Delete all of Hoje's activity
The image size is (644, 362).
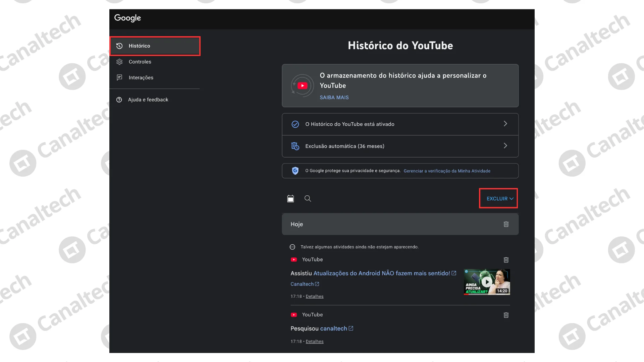click(506, 224)
